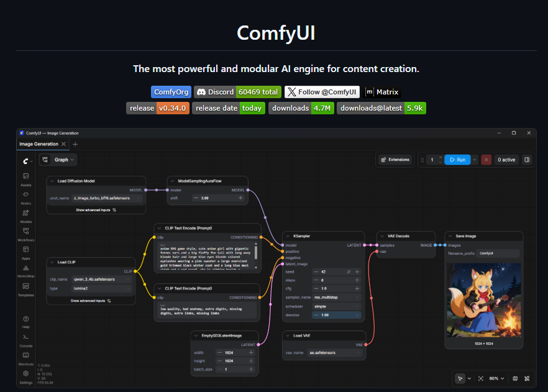Toggle the minimap icon

pos(515,378)
